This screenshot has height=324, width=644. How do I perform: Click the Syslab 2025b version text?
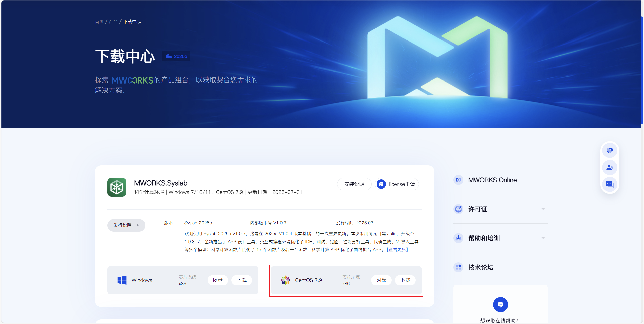point(198,223)
